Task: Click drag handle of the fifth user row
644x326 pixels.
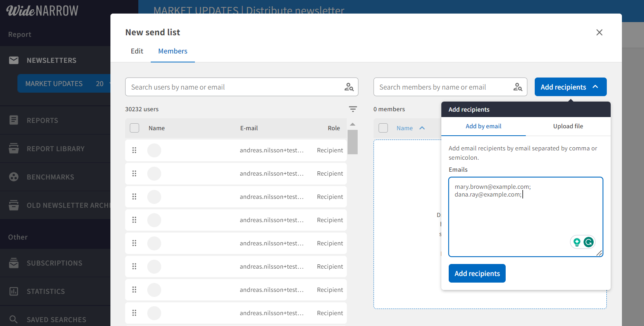Action: click(x=134, y=243)
